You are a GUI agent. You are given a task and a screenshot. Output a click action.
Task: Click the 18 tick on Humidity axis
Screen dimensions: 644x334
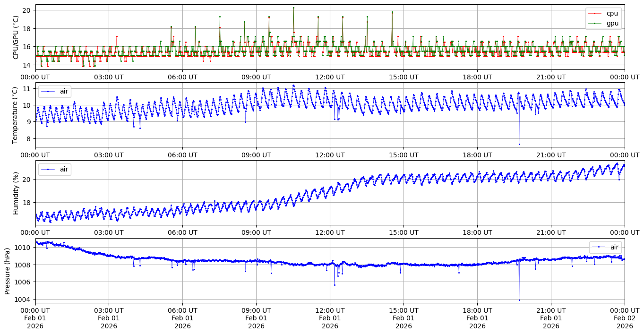click(27, 202)
